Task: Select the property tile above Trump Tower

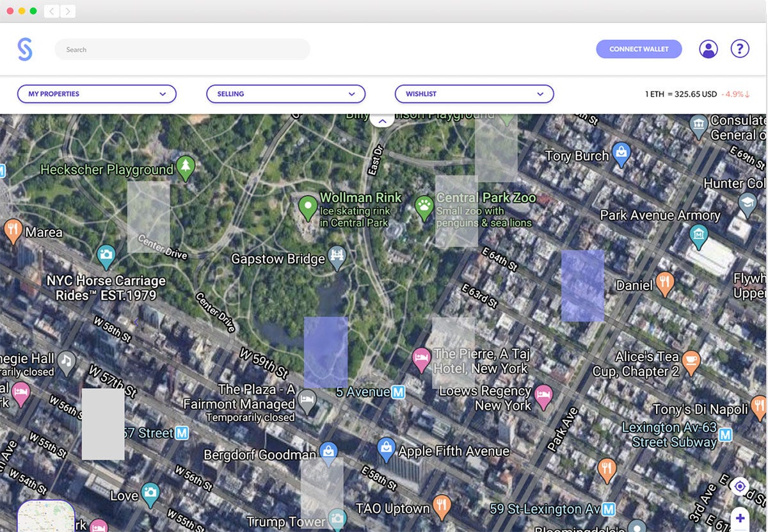Action: click(322, 493)
